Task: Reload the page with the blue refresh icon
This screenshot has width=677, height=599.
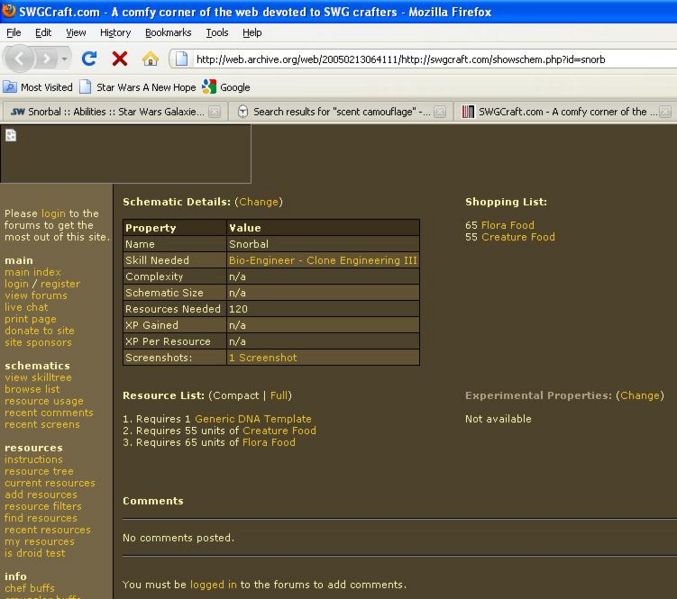Action: pos(89,59)
